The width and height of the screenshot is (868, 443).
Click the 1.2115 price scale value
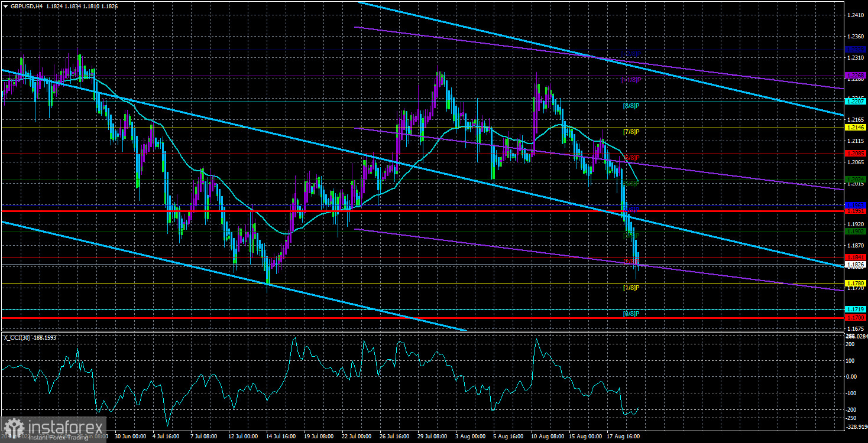coord(856,141)
